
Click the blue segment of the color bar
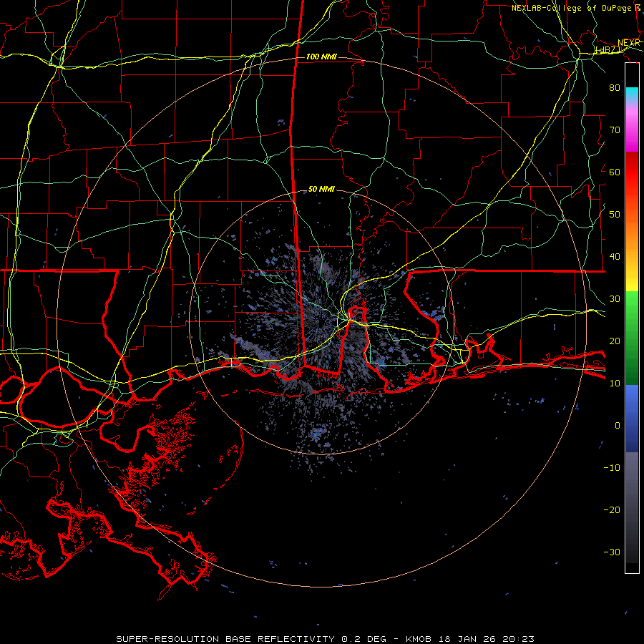click(x=632, y=418)
